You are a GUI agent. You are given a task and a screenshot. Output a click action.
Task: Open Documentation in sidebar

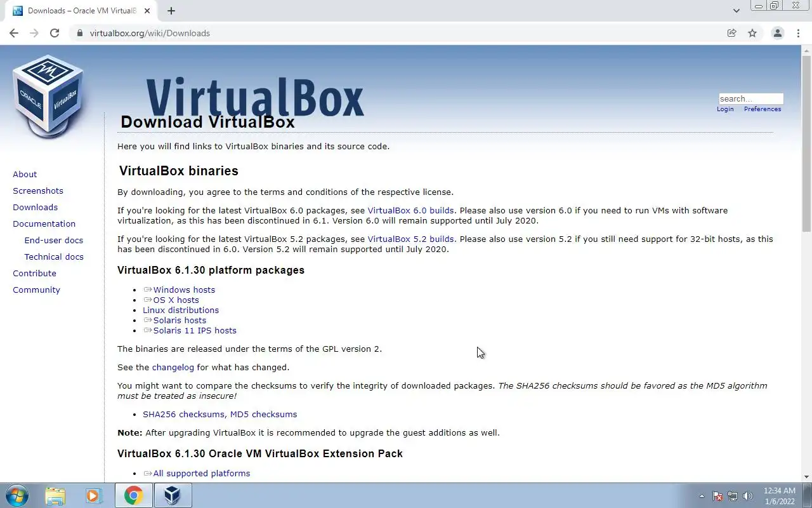pos(44,224)
